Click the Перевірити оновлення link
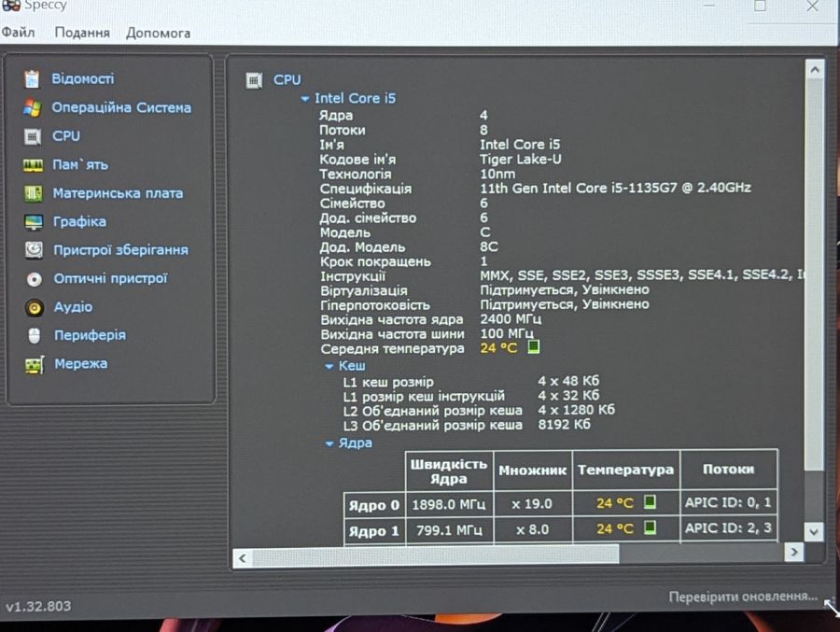The width and height of the screenshot is (840, 632). pyautogui.click(x=743, y=597)
